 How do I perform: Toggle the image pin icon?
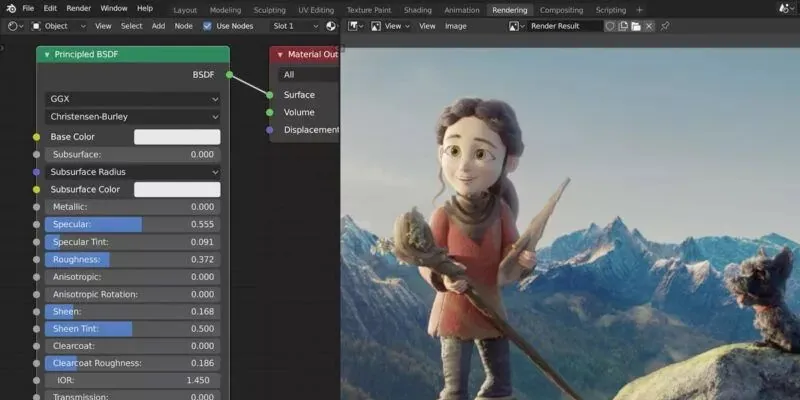tap(665, 26)
